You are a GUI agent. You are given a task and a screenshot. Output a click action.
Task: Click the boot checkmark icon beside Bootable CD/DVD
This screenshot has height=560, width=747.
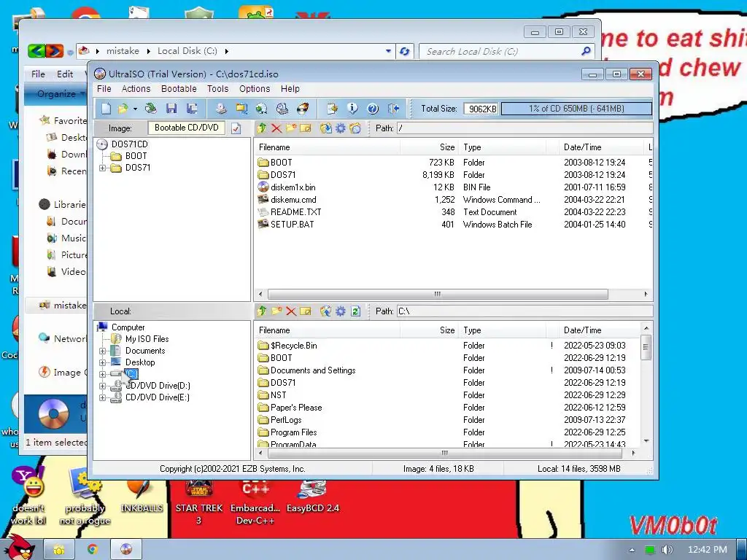pyautogui.click(x=236, y=128)
